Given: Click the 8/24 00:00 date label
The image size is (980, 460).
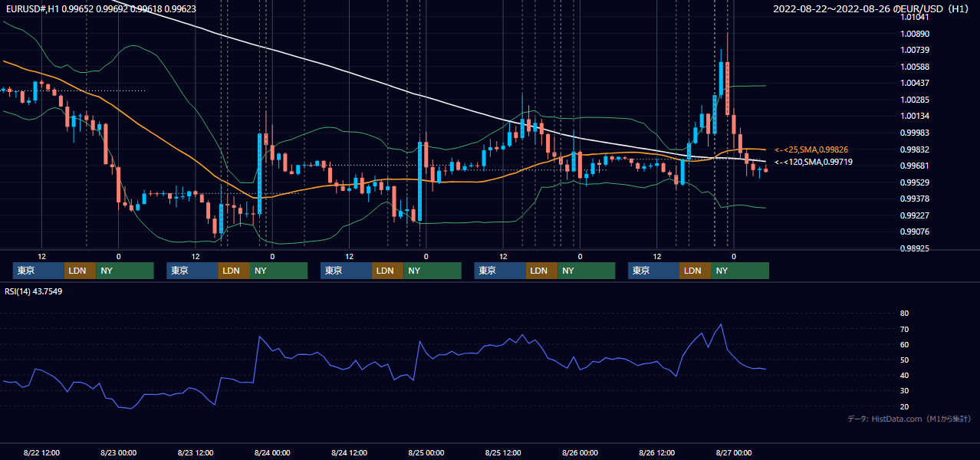Looking at the screenshot, I should [271, 452].
